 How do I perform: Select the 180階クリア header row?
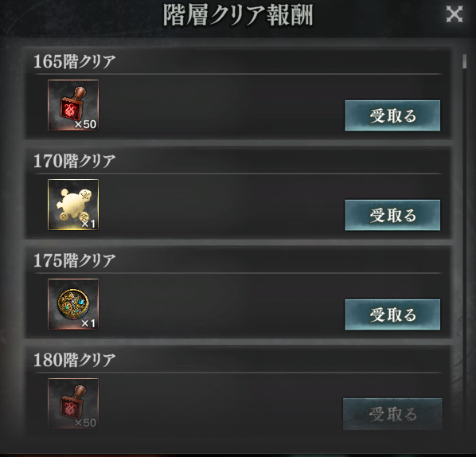tap(238, 360)
